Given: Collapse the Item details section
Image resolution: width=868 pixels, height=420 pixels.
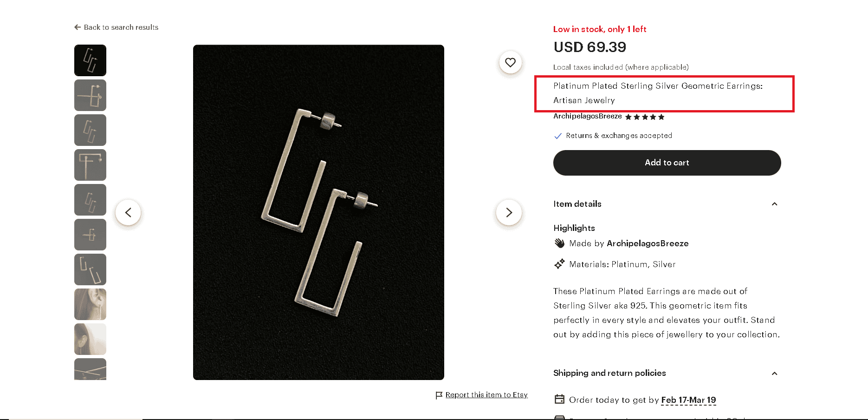Looking at the screenshot, I should pos(774,204).
